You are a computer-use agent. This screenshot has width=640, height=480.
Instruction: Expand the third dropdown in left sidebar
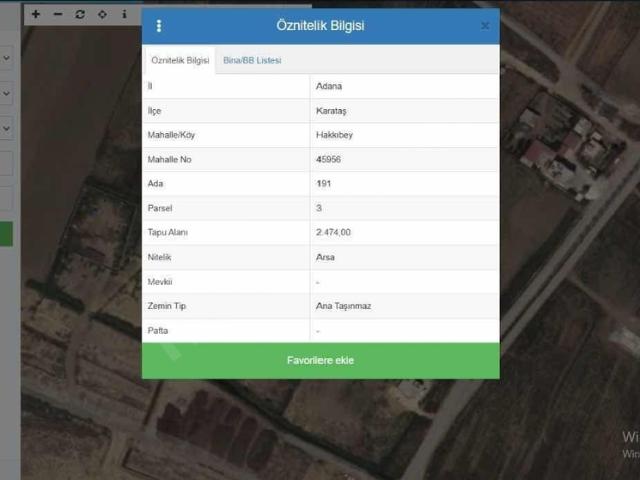7,128
